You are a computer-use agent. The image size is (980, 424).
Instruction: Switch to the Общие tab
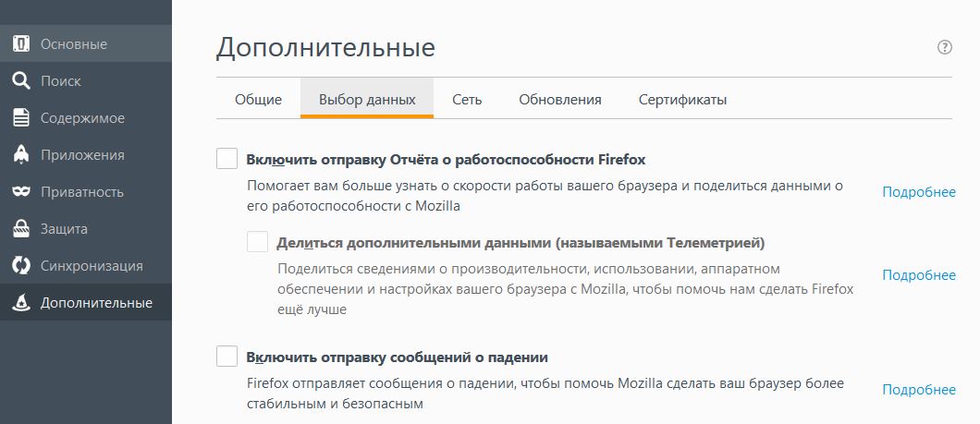258,100
